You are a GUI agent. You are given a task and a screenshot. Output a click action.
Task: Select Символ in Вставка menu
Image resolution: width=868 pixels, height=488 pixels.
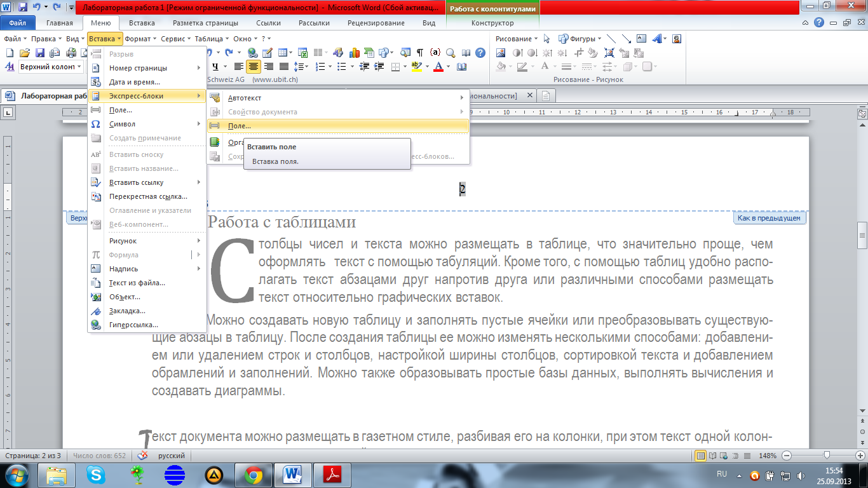pos(147,124)
